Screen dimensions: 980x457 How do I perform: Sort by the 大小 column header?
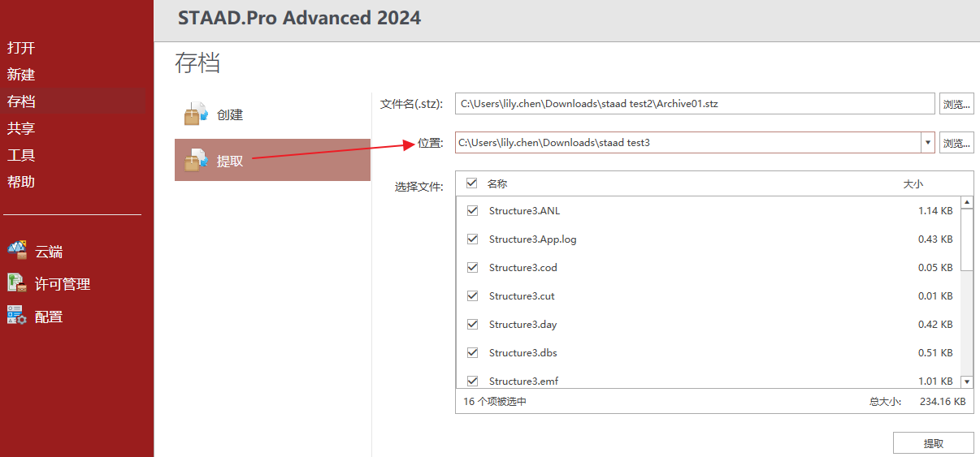point(913,184)
